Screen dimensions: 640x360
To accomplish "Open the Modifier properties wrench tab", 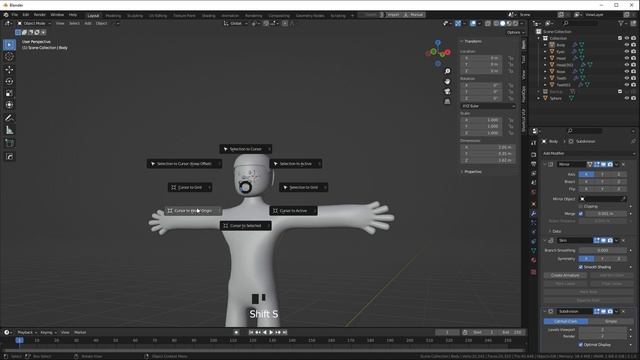I will point(533,213).
